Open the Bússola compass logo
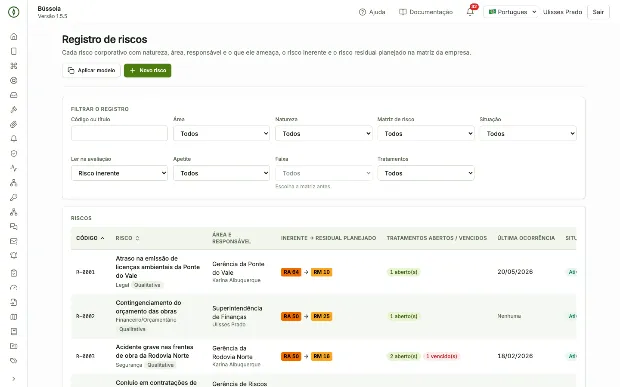 click(13, 12)
